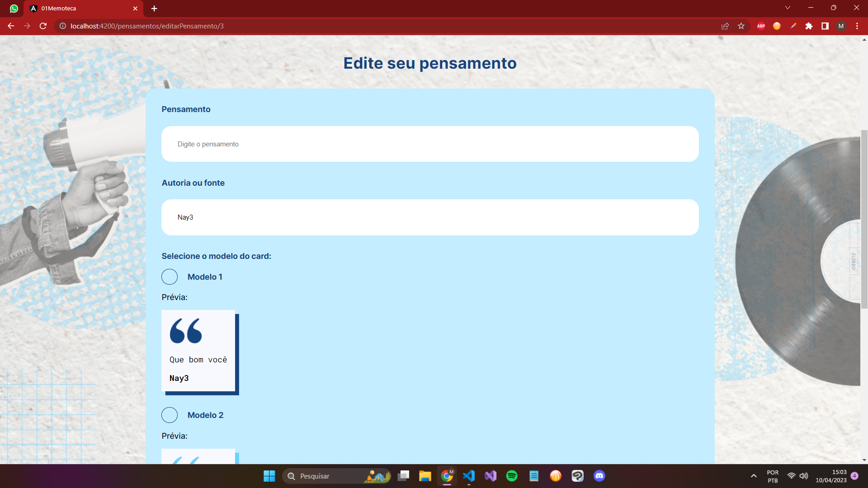Click the Modelo 1 label

205,277
